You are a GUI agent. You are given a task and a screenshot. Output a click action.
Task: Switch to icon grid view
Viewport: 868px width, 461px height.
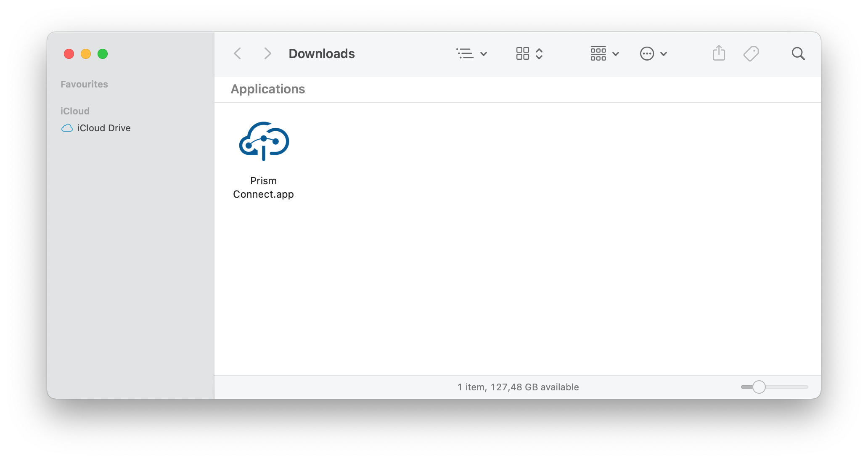[x=523, y=54]
